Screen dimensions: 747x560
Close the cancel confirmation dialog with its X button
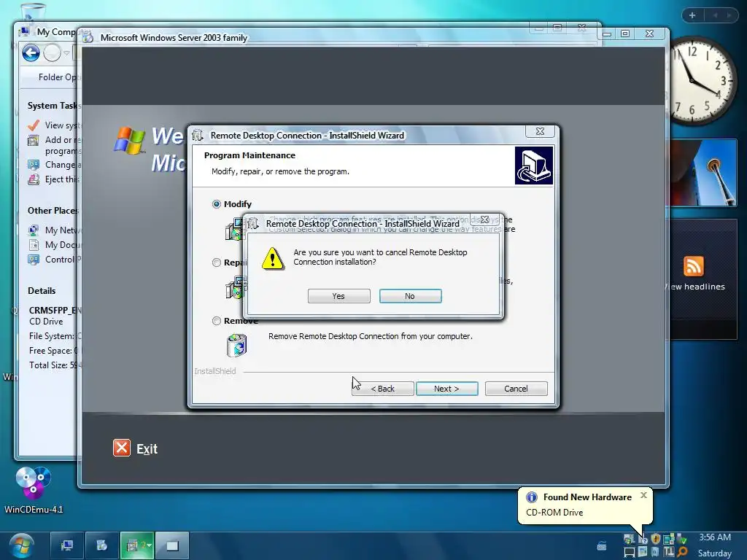click(484, 219)
